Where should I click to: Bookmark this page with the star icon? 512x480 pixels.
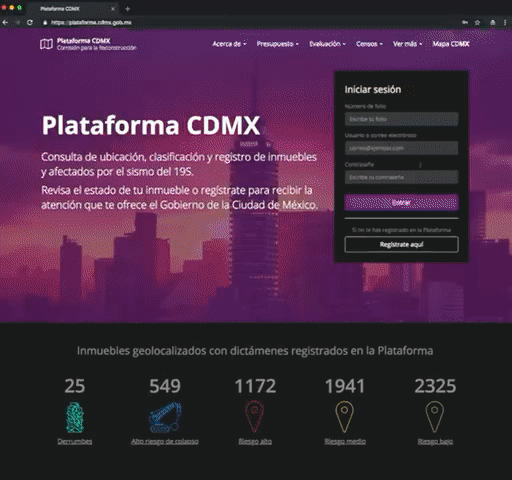pyautogui.click(x=477, y=22)
